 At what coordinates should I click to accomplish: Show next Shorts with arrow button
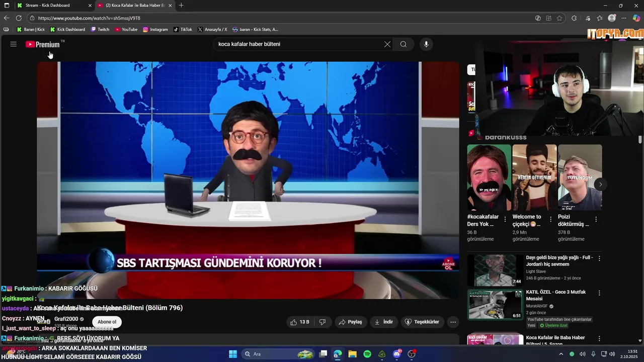click(x=600, y=185)
